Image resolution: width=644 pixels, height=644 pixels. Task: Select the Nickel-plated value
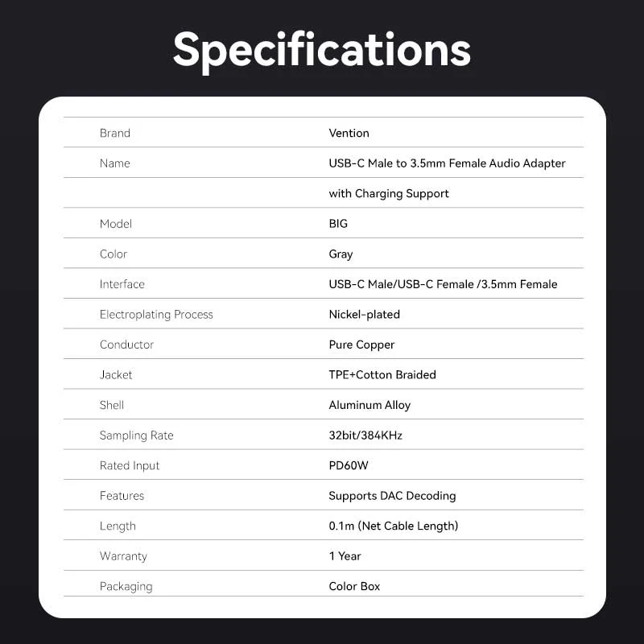[x=364, y=315]
